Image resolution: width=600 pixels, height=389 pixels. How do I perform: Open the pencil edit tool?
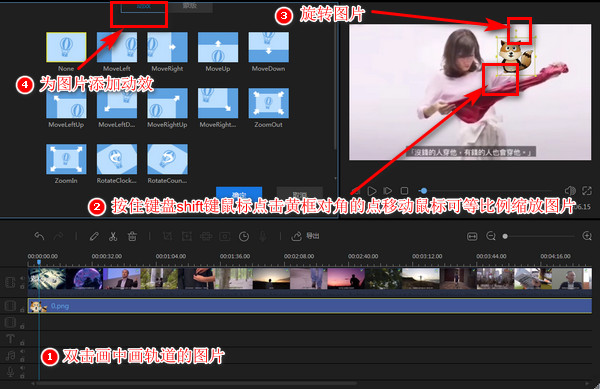click(x=94, y=236)
